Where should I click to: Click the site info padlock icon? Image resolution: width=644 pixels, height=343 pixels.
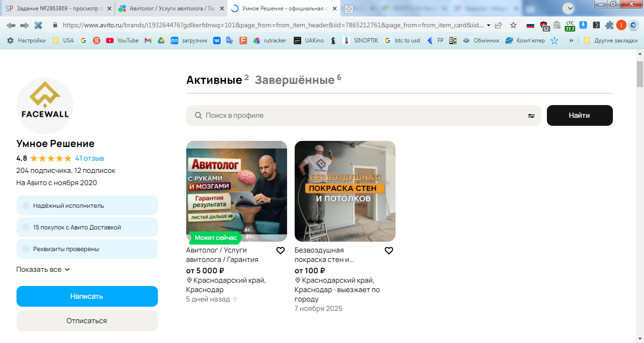click(x=55, y=25)
